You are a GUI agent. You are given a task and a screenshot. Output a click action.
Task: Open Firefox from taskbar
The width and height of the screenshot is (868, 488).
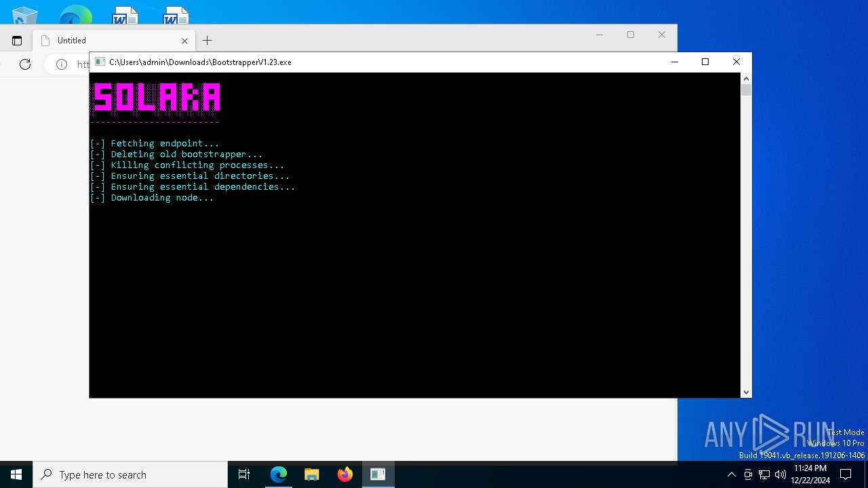tap(345, 474)
